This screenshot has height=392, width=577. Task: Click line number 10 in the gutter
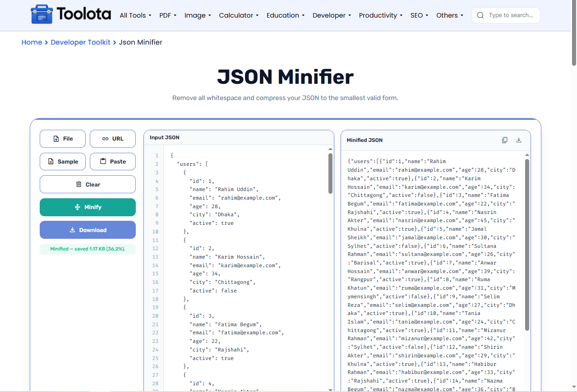point(155,232)
